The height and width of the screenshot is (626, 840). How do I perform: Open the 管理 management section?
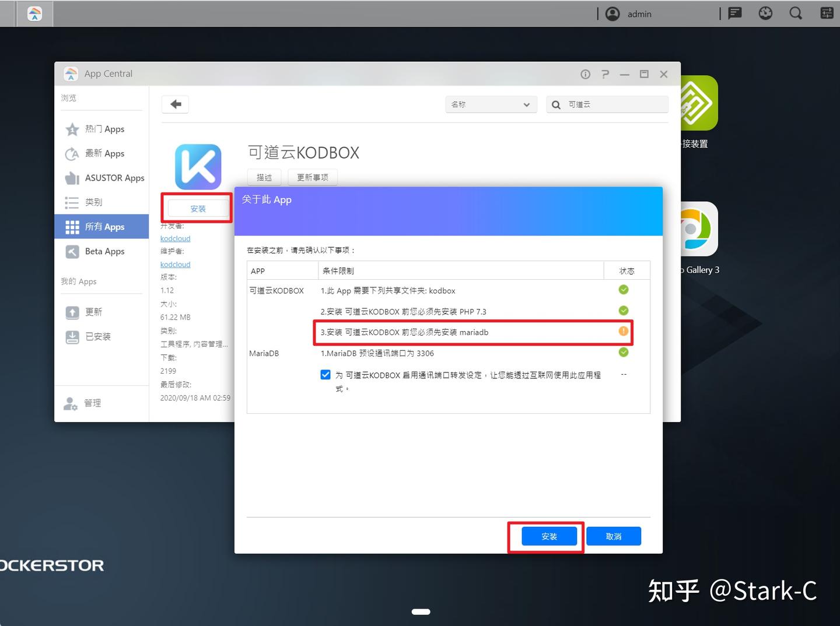coord(92,403)
